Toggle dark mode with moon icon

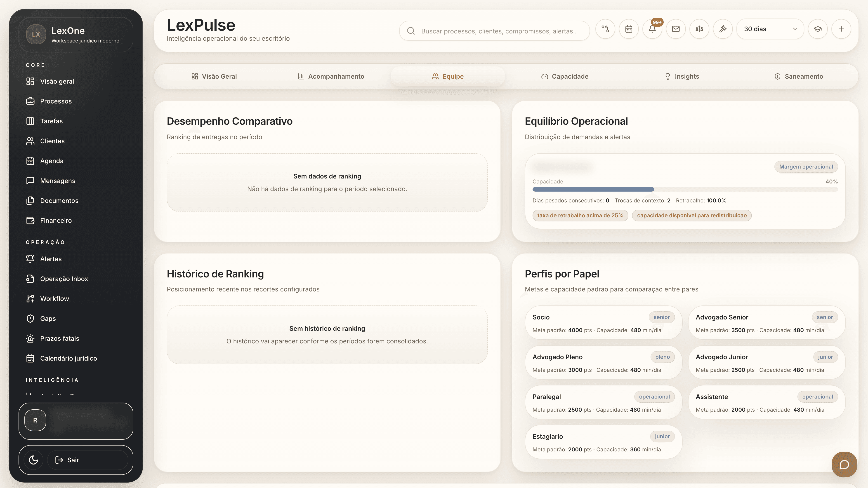[33, 460]
